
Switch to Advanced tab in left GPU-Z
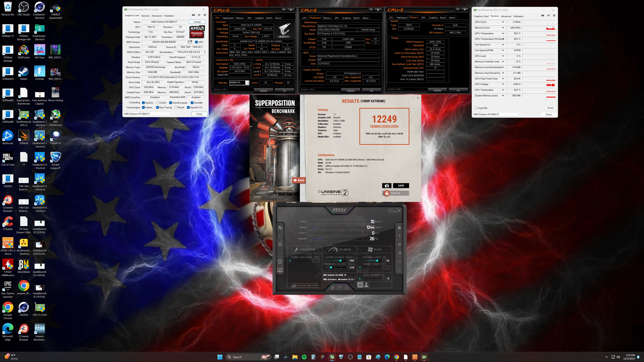(x=157, y=16)
